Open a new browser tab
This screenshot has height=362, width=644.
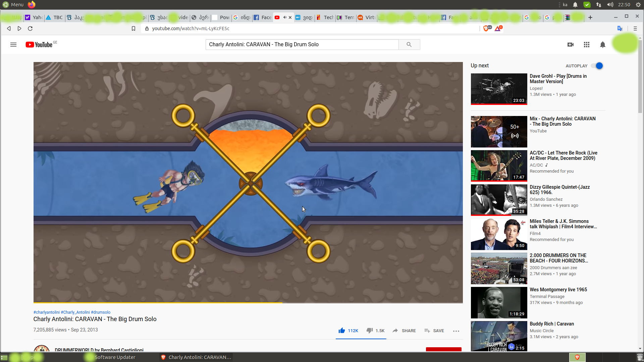point(590,17)
